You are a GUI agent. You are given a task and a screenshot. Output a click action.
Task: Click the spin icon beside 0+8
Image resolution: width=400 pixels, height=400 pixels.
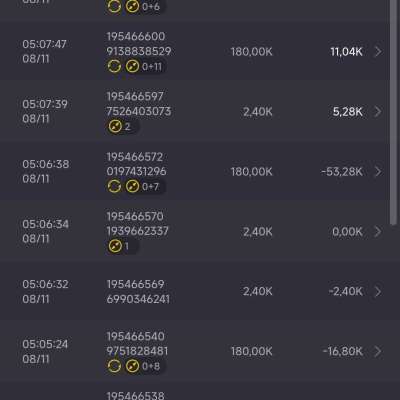(132, 366)
